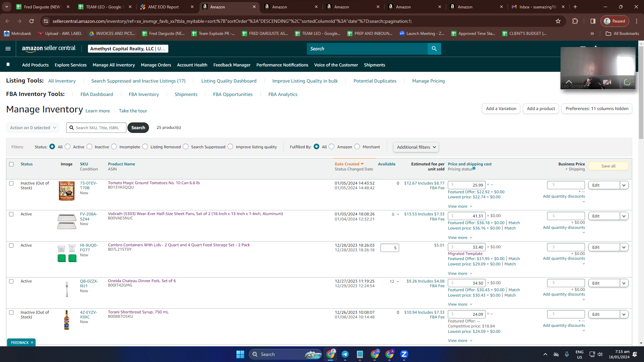This screenshot has height=362, width=644.
Task: Open the browser extensions puzzle icon
Action: (x=575, y=21)
